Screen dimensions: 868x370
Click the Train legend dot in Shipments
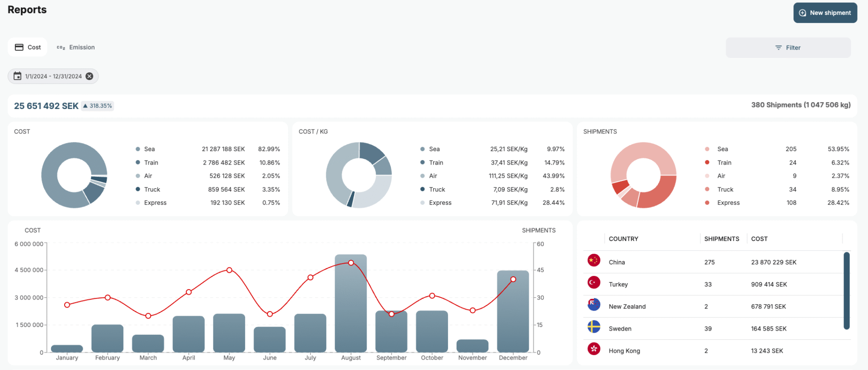707,162
